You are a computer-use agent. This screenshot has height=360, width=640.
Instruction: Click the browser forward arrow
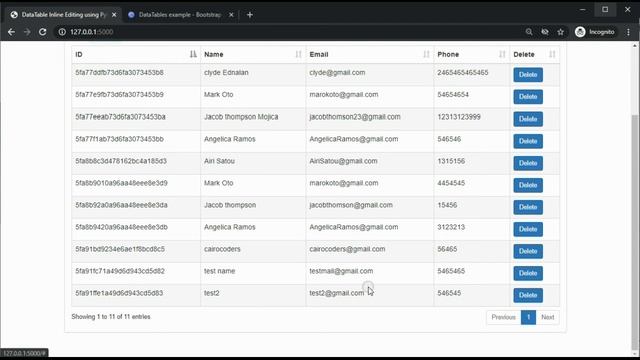coord(27,32)
